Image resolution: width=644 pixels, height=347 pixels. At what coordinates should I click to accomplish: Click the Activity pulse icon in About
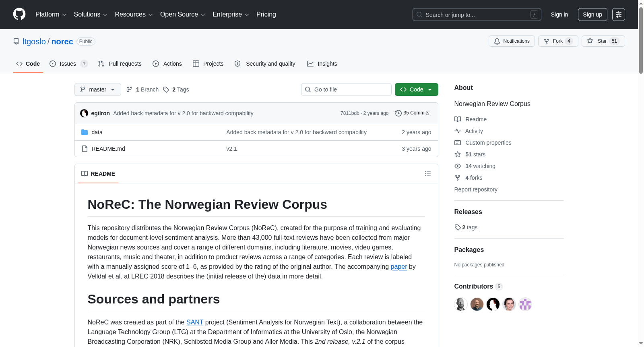tap(458, 131)
